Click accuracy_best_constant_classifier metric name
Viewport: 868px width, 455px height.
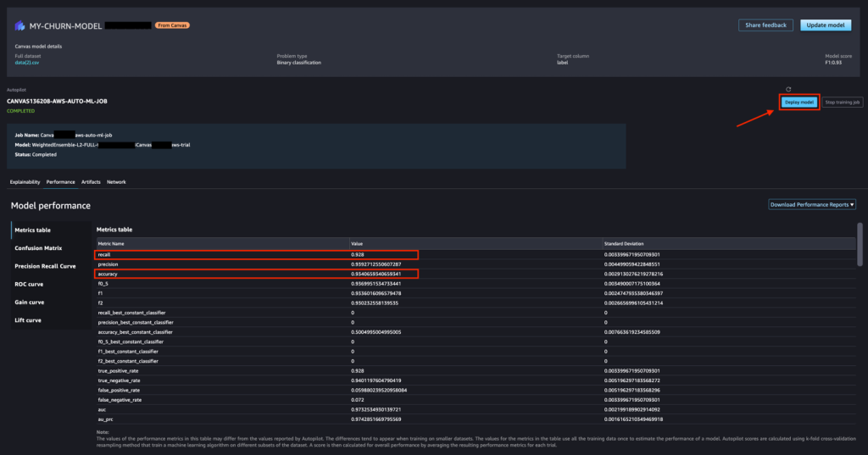click(135, 332)
